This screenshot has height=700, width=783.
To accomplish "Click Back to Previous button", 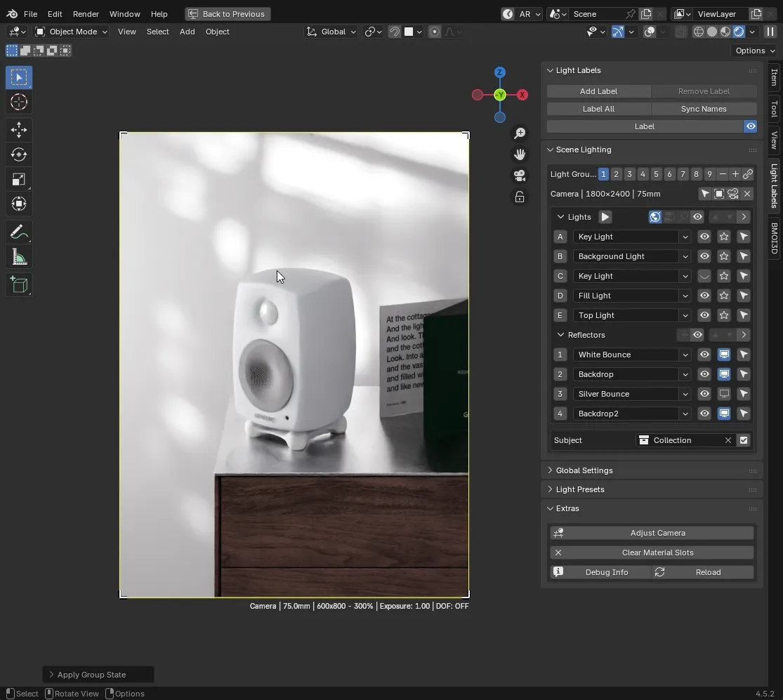I will click(228, 14).
